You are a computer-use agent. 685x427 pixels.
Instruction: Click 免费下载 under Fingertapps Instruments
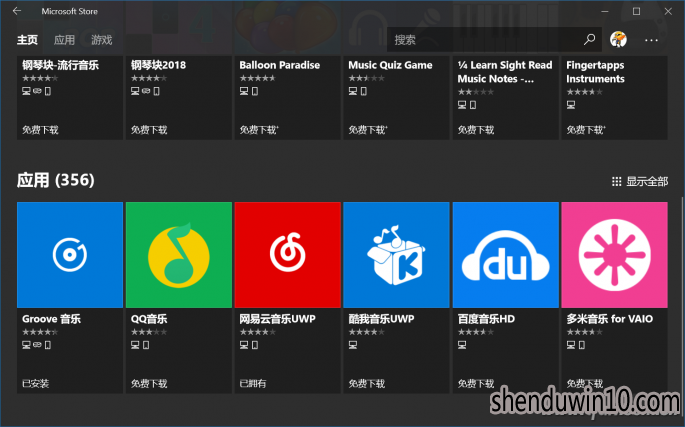(585, 130)
